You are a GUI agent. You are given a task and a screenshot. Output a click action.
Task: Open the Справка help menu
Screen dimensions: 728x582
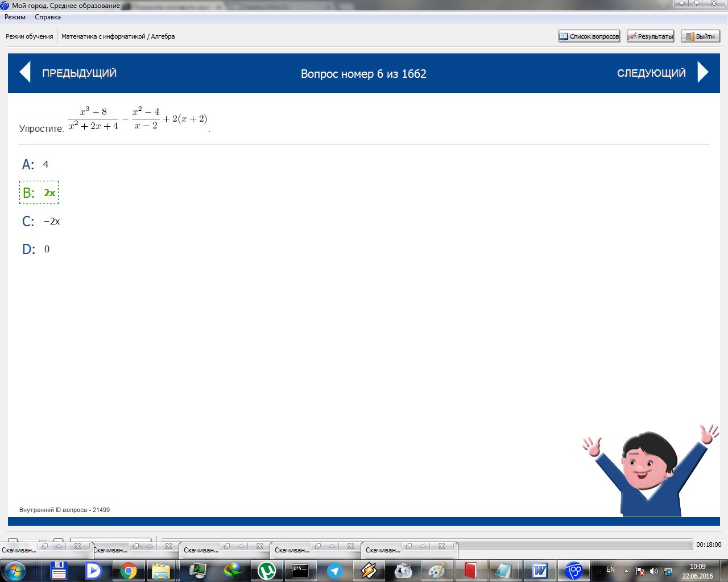click(48, 17)
